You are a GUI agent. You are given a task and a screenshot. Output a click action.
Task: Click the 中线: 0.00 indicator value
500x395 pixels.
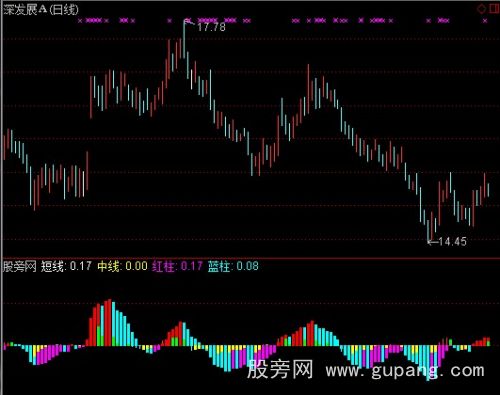(x=122, y=266)
